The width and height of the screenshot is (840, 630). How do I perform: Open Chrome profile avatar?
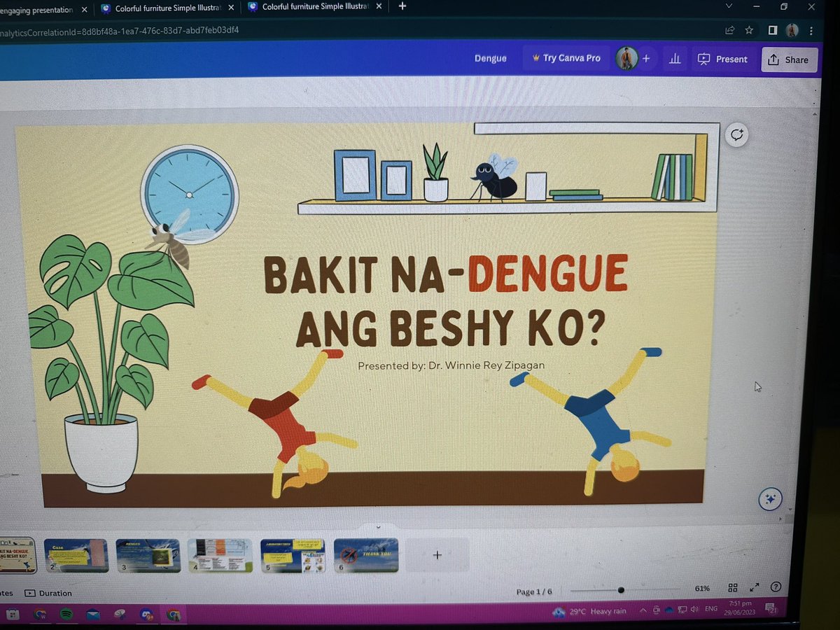792,30
